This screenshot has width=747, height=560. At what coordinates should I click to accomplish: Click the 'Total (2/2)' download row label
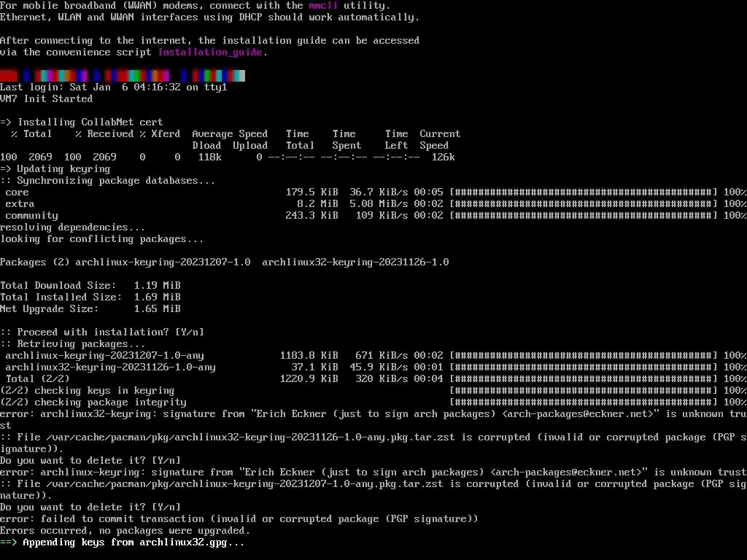pos(38,379)
